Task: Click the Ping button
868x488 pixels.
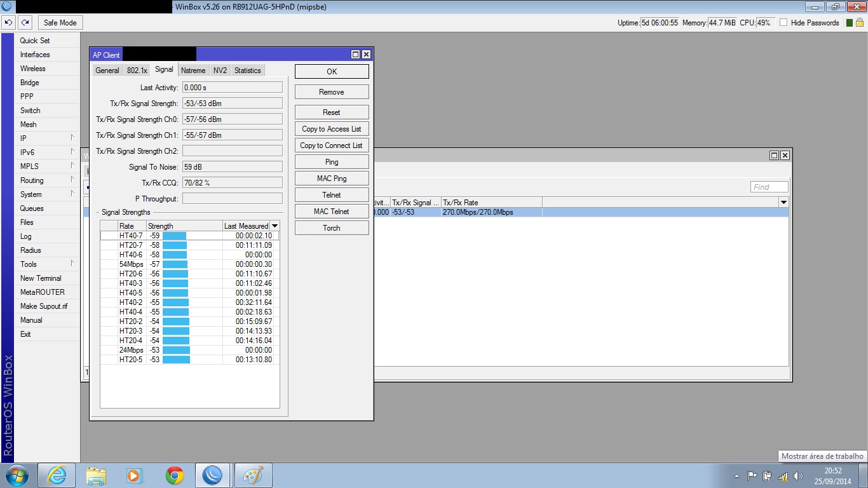Action: pos(332,162)
